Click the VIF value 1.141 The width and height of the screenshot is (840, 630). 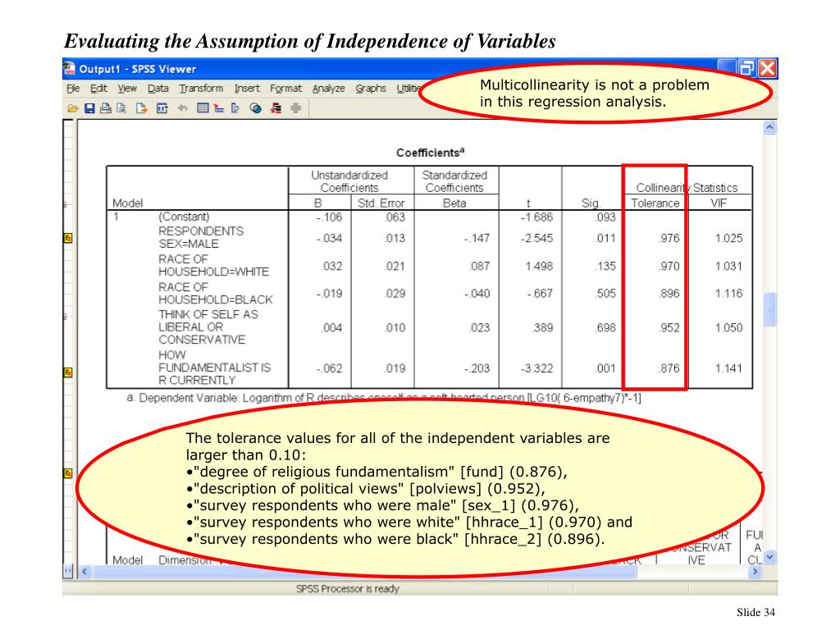click(x=728, y=368)
